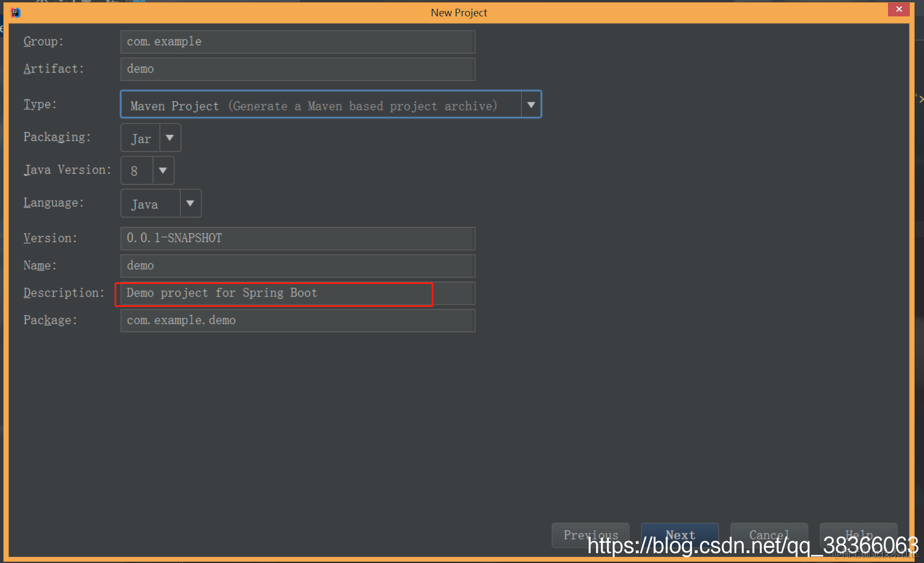Open the Language dropdown arrow
The image size is (924, 563).
pyautogui.click(x=190, y=203)
